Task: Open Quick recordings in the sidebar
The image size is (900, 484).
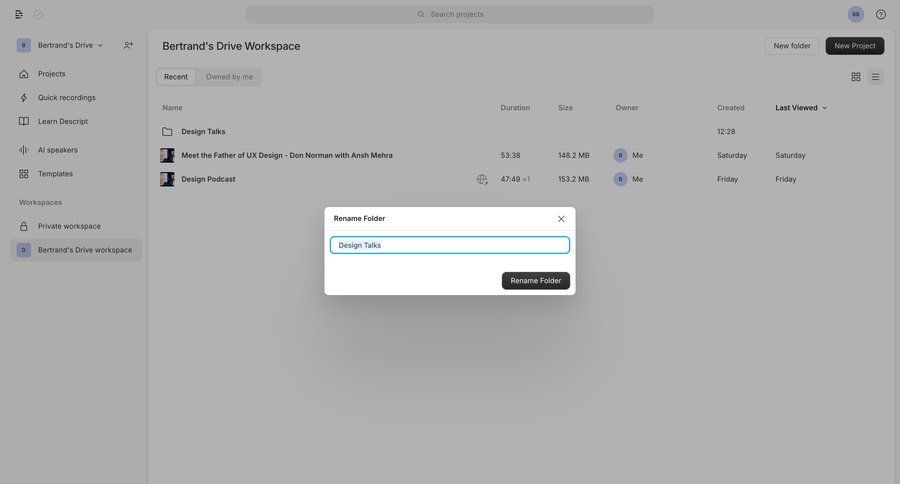Action: 67,98
